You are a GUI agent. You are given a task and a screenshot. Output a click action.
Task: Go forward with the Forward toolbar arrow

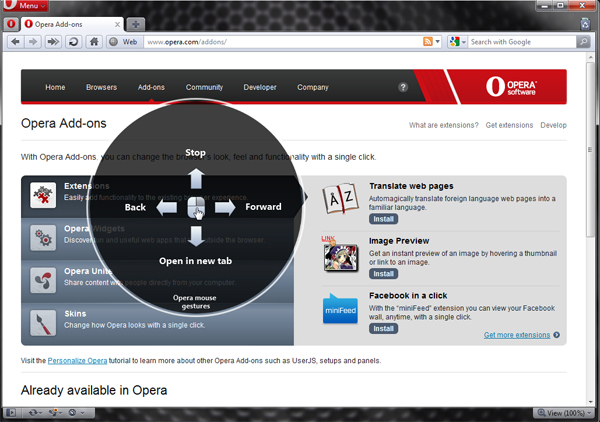pos(33,42)
